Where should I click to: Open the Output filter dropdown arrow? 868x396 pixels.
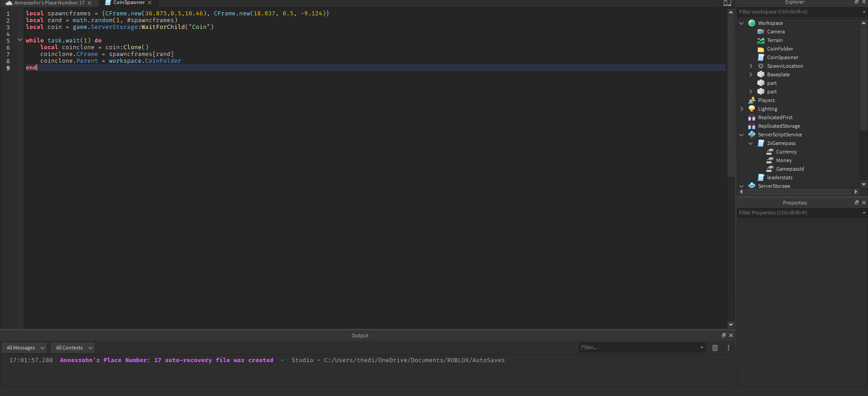click(702, 348)
